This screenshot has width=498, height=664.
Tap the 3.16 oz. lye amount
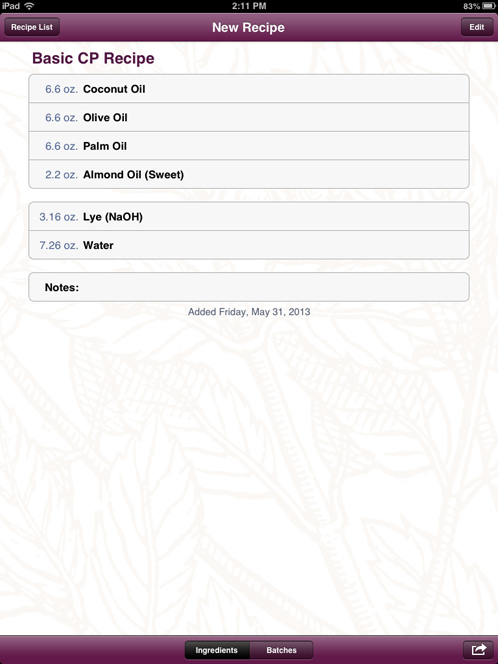pos(58,217)
